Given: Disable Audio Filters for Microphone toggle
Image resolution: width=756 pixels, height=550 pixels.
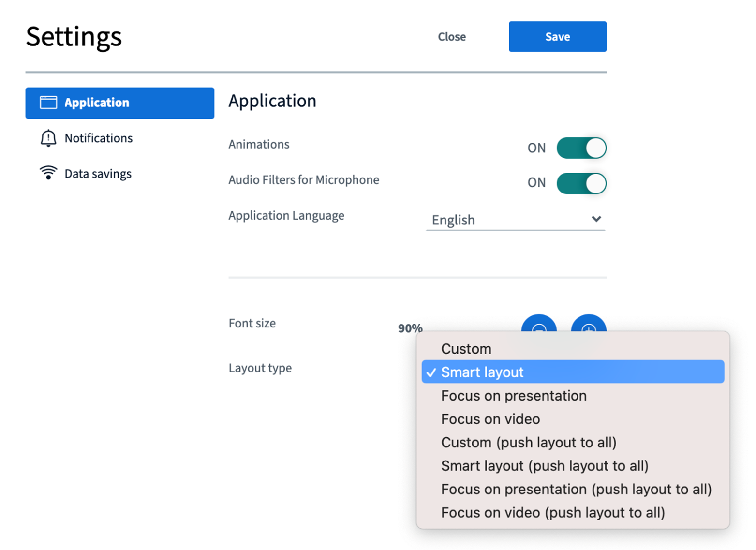Looking at the screenshot, I should (581, 183).
